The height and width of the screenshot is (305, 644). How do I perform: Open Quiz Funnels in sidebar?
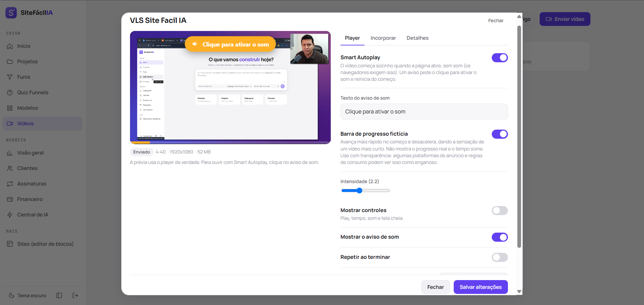[x=42, y=93]
